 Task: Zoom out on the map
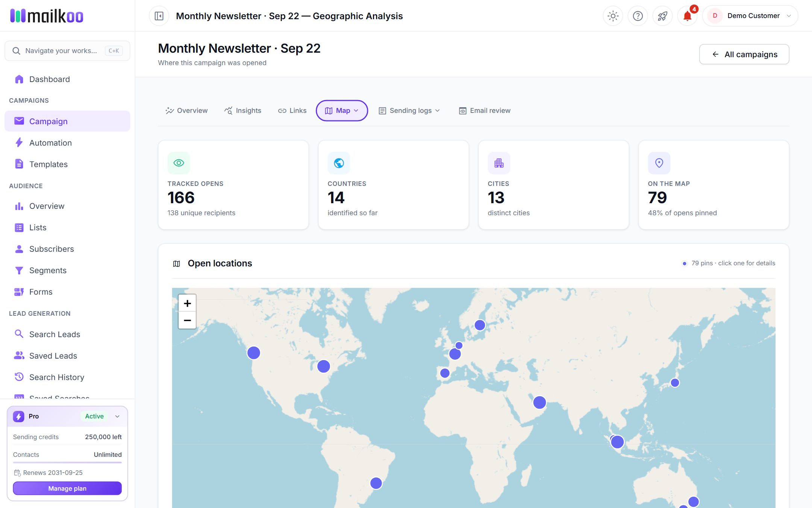187,320
